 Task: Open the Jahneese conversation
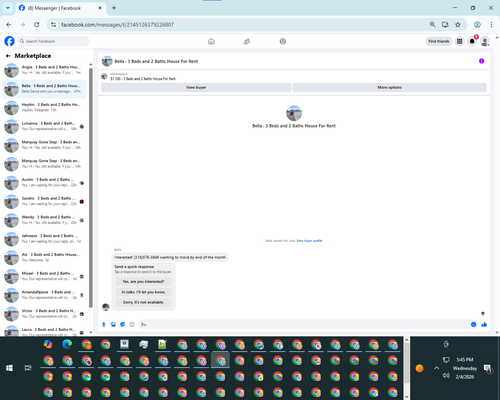tap(44, 238)
